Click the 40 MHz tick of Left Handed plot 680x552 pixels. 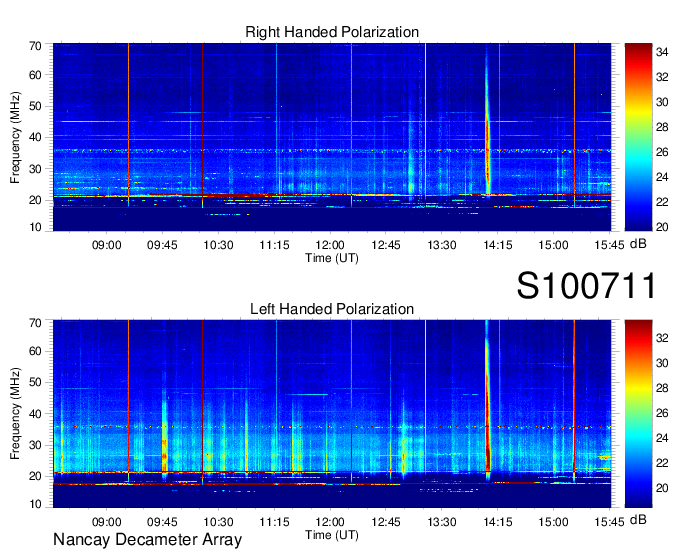pyautogui.click(x=35, y=414)
